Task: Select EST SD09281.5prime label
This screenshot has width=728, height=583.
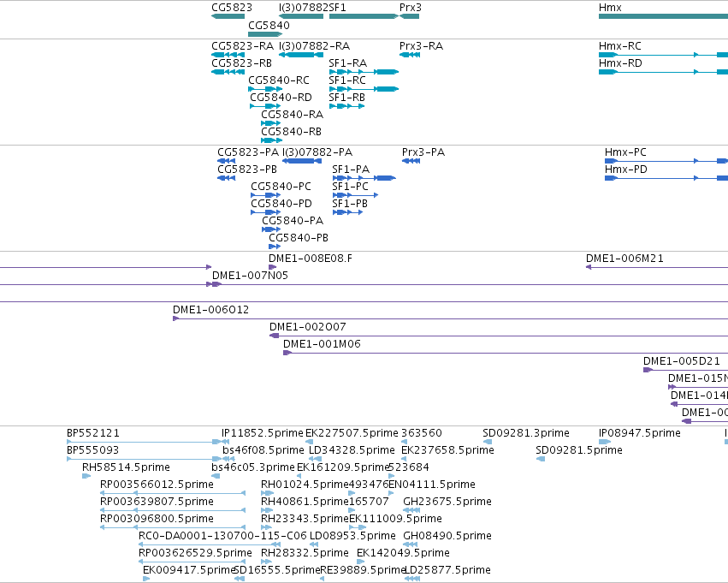Action: pyautogui.click(x=579, y=450)
